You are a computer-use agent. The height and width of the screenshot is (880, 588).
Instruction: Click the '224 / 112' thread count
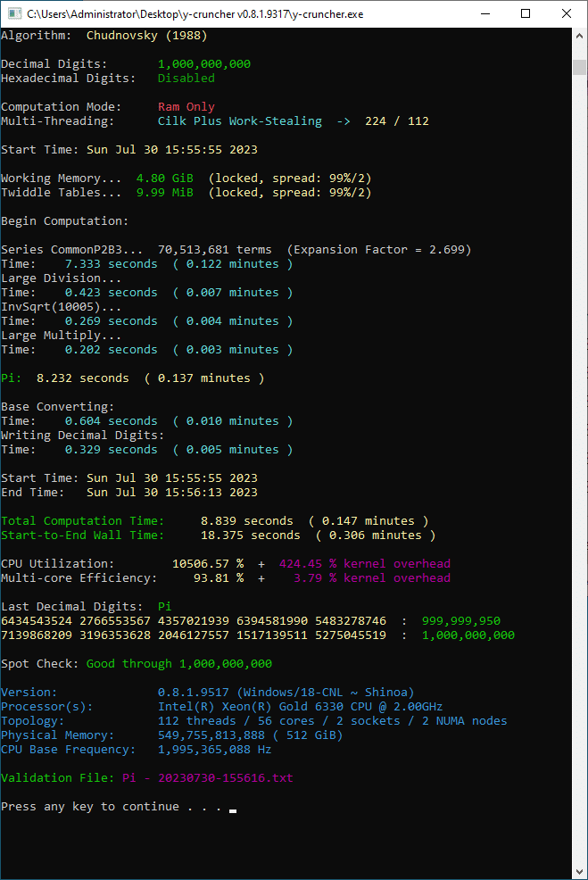point(397,121)
